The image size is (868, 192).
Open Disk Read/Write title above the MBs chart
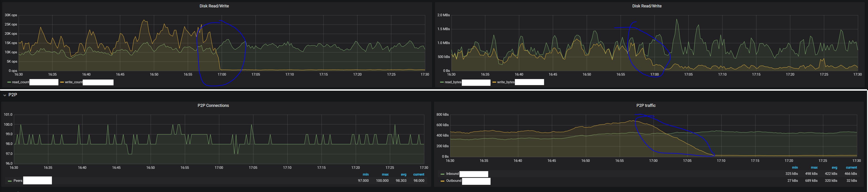[x=647, y=6]
